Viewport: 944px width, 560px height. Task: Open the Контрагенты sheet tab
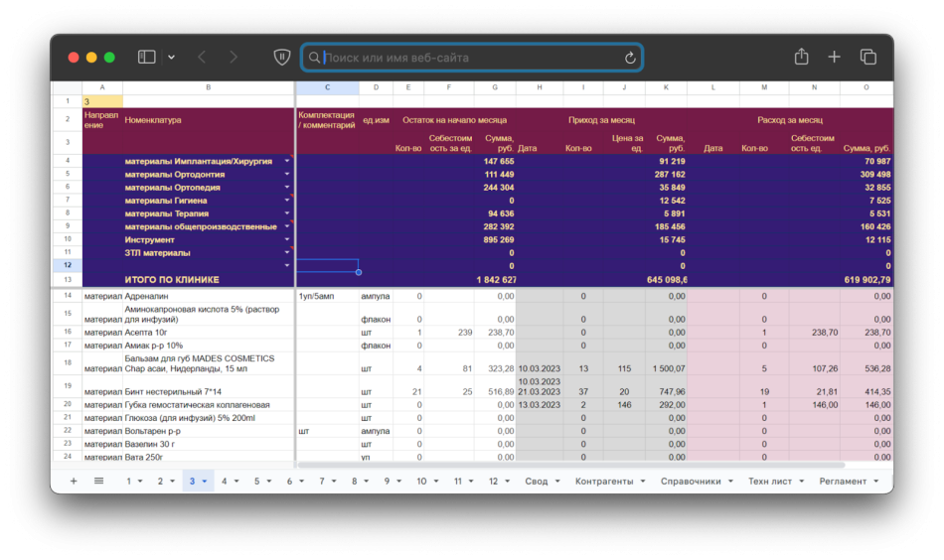(604, 482)
